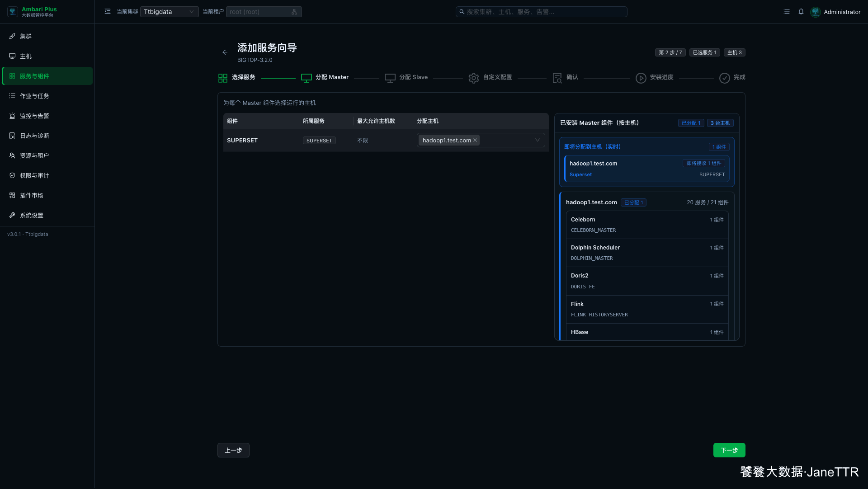Open the task list icon in the header
868x489 pixels.
(787, 12)
